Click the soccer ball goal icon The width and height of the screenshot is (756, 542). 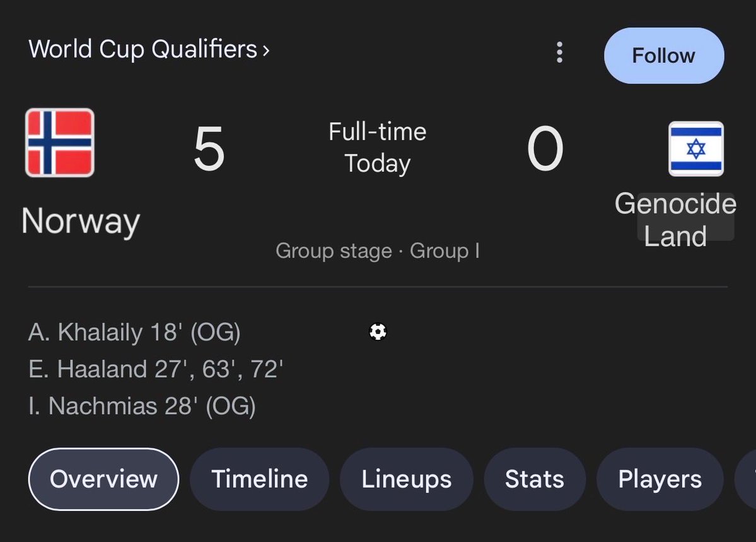[378, 332]
